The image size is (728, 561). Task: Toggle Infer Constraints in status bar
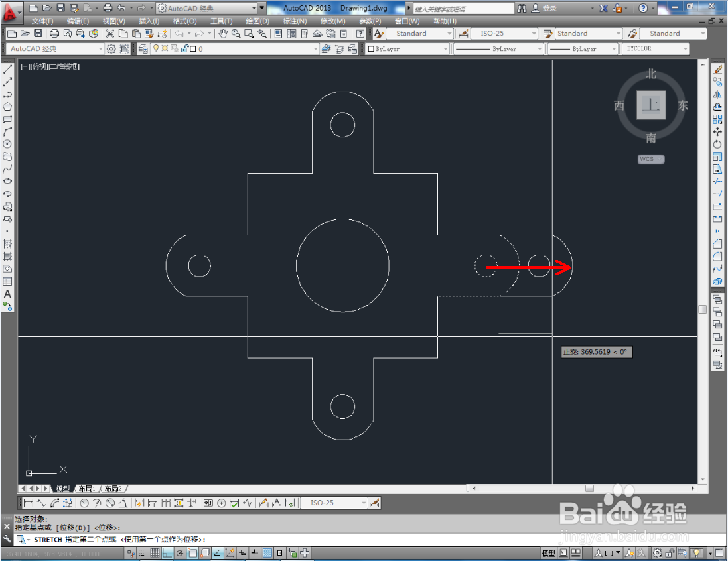pyautogui.click(x=130, y=553)
